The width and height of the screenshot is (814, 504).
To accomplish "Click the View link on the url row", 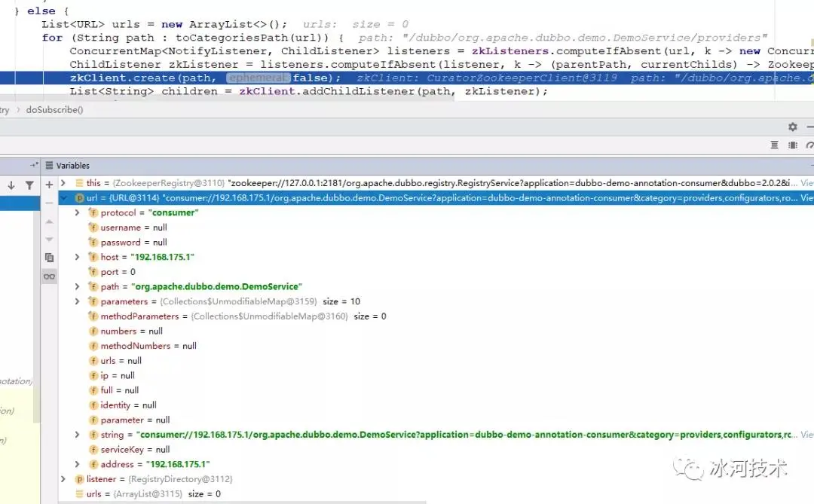I will click(x=806, y=198).
